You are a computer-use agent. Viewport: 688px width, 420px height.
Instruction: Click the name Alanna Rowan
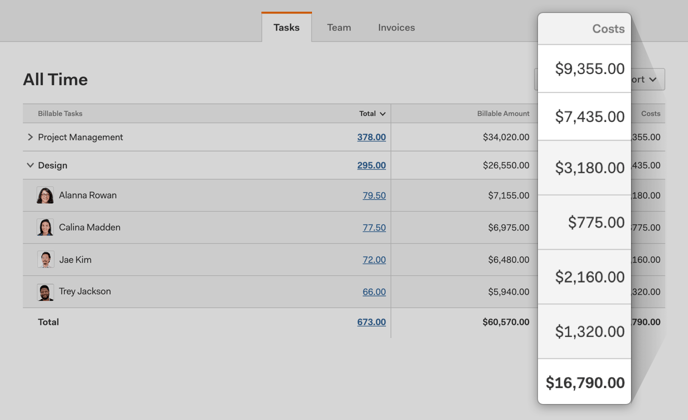[x=88, y=195]
